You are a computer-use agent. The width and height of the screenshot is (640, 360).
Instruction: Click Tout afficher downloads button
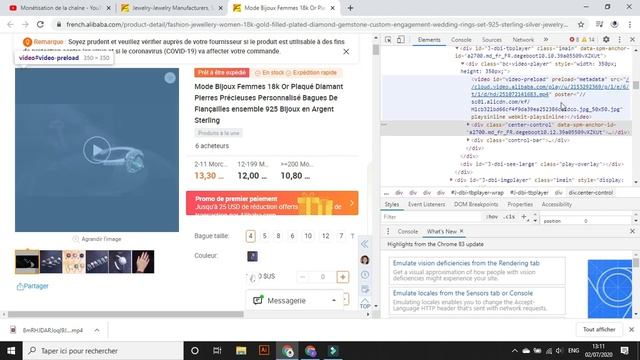tap(599, 329)
